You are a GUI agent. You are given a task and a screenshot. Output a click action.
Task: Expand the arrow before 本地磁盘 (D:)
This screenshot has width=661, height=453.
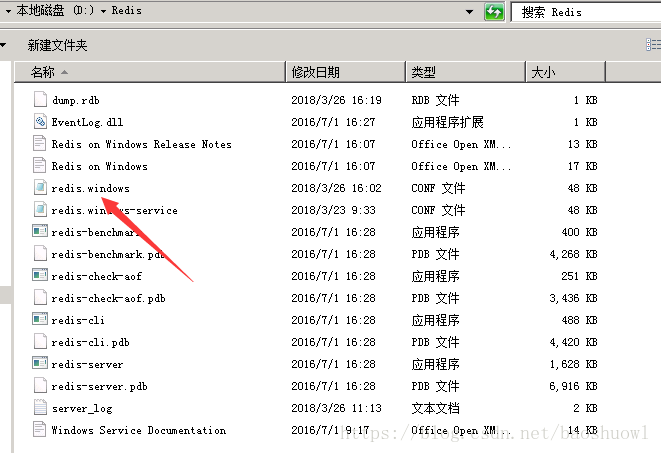(8, 11)
